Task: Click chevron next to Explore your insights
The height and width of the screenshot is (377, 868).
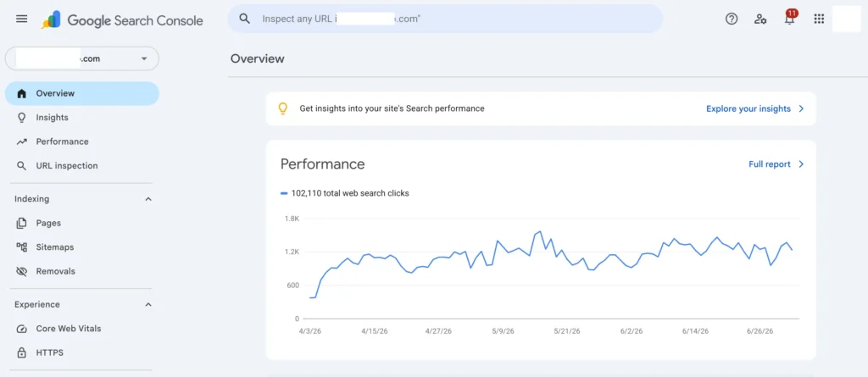Action: pos(801,108)
